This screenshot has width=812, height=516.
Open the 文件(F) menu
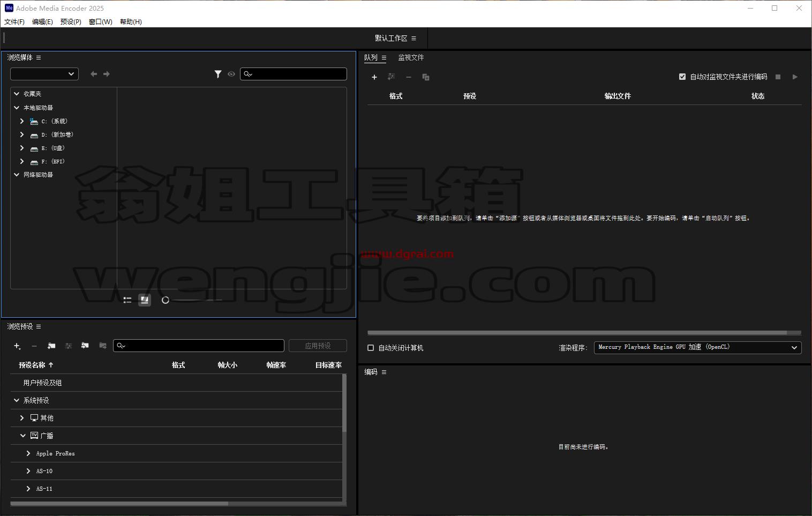[14, 22]
